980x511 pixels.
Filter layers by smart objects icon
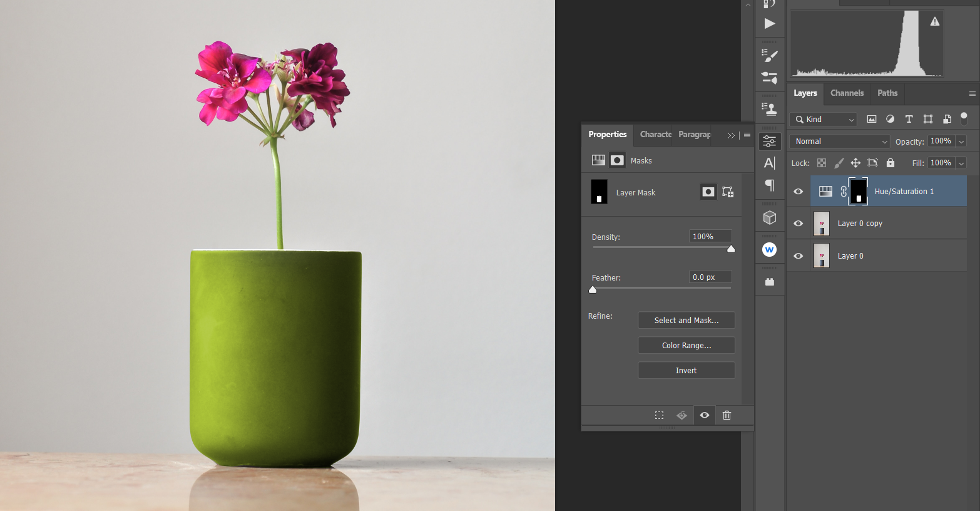(x=947, y=119)
